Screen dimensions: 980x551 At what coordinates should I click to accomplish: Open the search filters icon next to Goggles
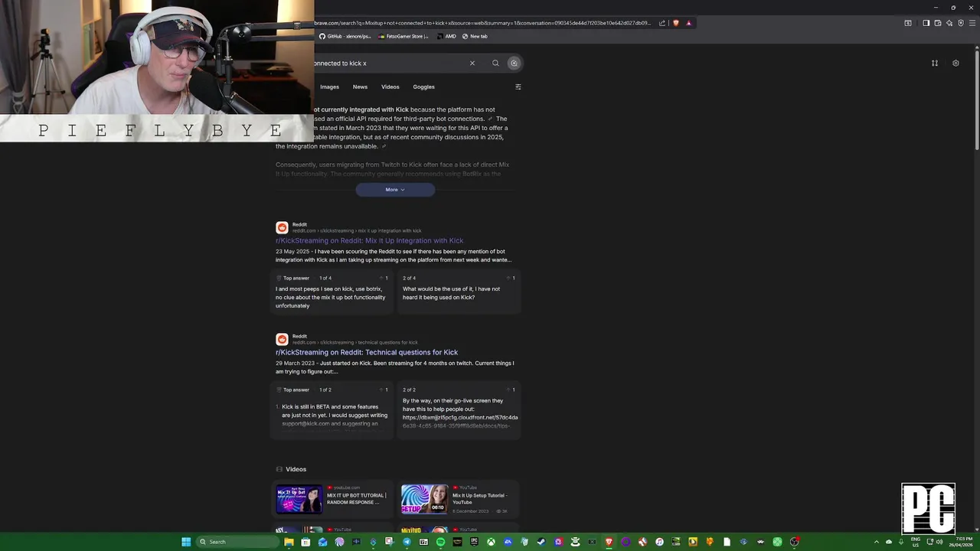[518, 86]
